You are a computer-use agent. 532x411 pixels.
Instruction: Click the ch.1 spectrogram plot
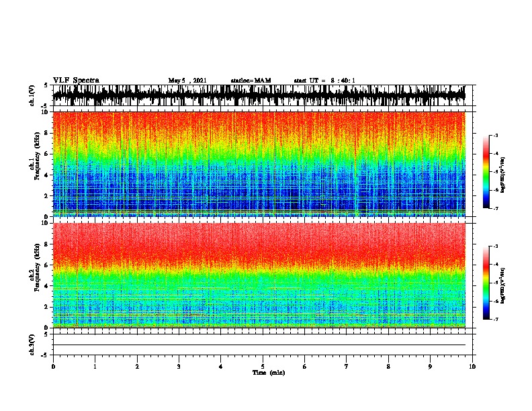[259, 164]
